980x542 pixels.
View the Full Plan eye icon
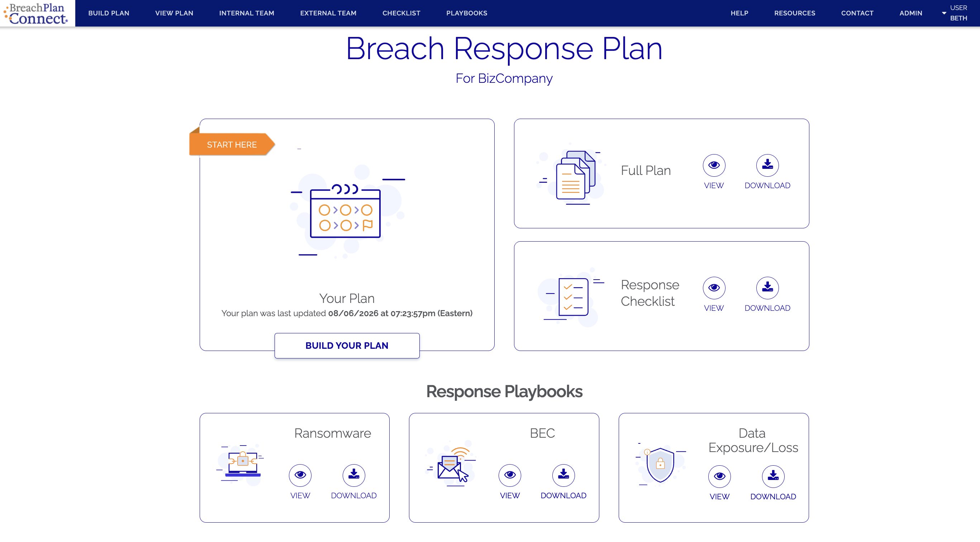point(714,165)
